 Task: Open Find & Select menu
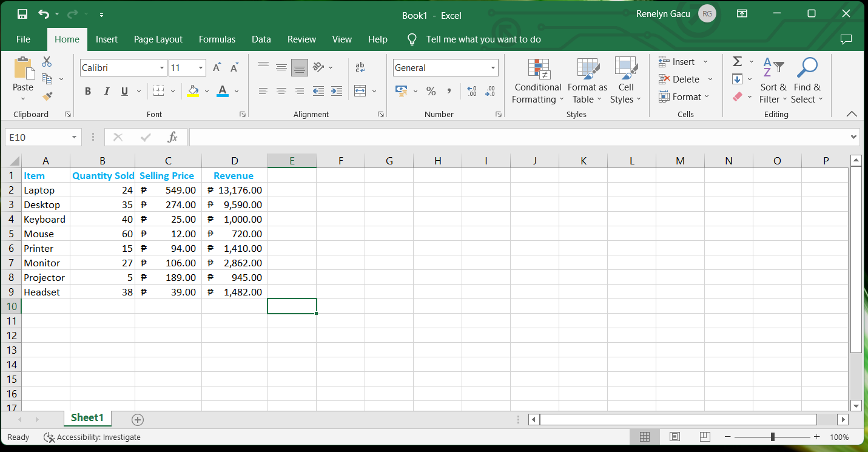point(807,81)
